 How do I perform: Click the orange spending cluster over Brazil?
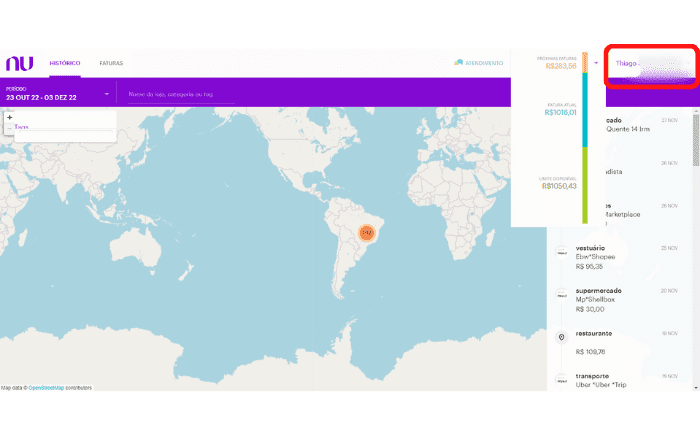367,232
